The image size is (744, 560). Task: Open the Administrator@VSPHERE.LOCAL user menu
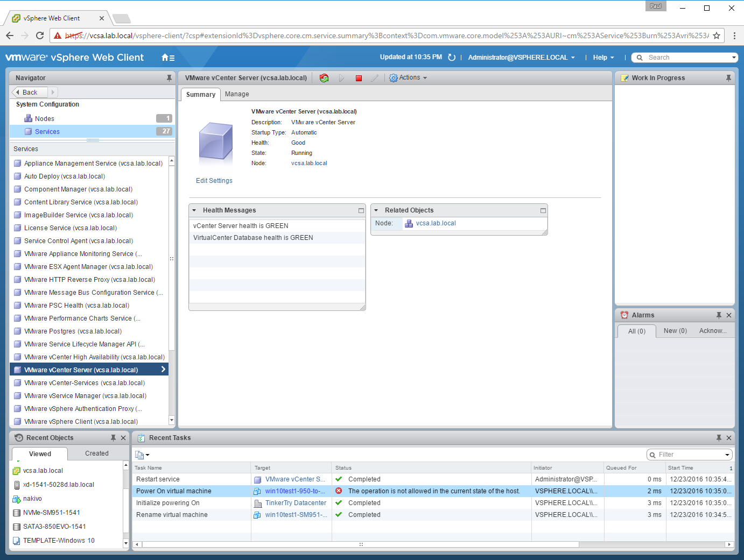(521, 58)
